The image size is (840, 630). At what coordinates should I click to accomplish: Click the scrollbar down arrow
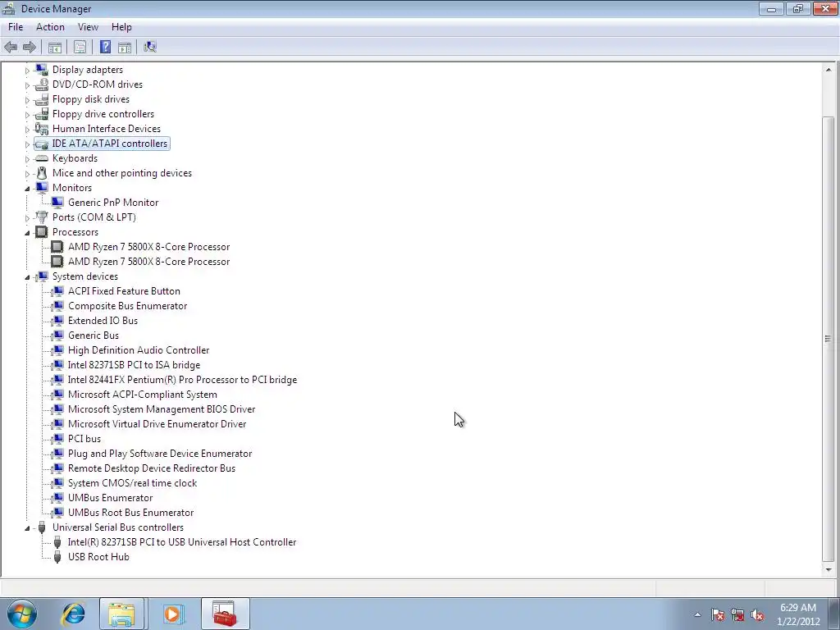pos(829,570)
